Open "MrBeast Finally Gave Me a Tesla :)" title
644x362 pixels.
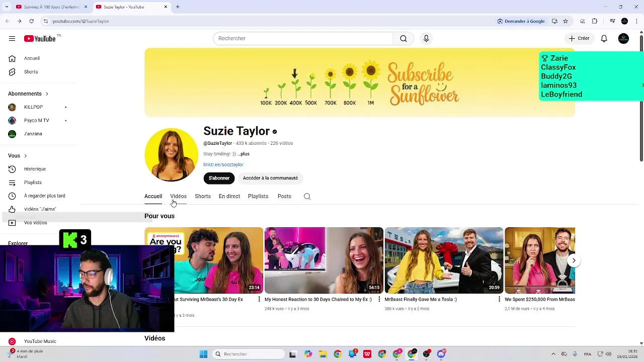point(421,300)
